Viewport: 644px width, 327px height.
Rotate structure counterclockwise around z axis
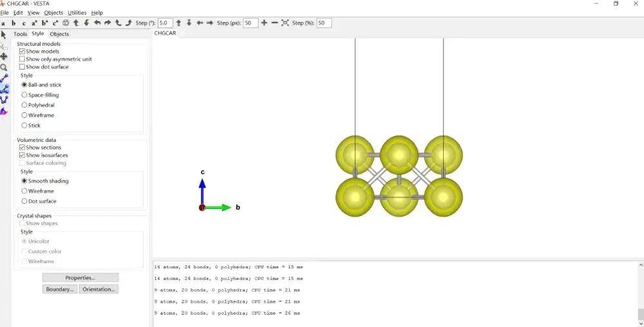point(118,23)
